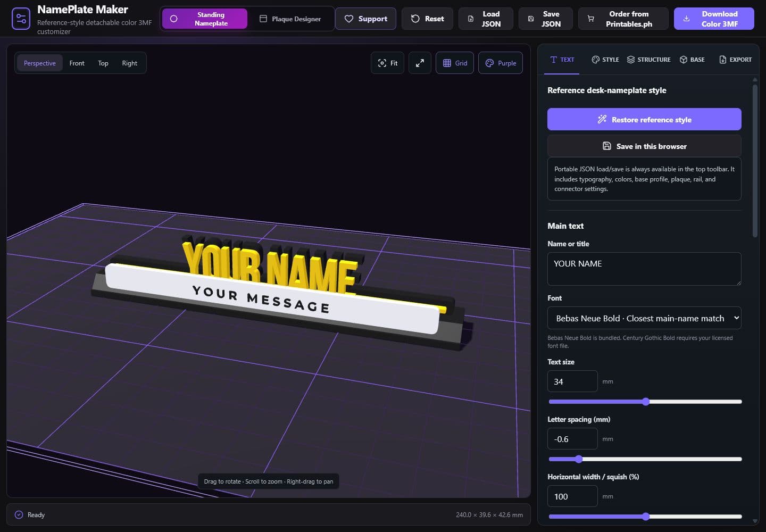
Task: Click the Support button
Action: pos(365,19)
